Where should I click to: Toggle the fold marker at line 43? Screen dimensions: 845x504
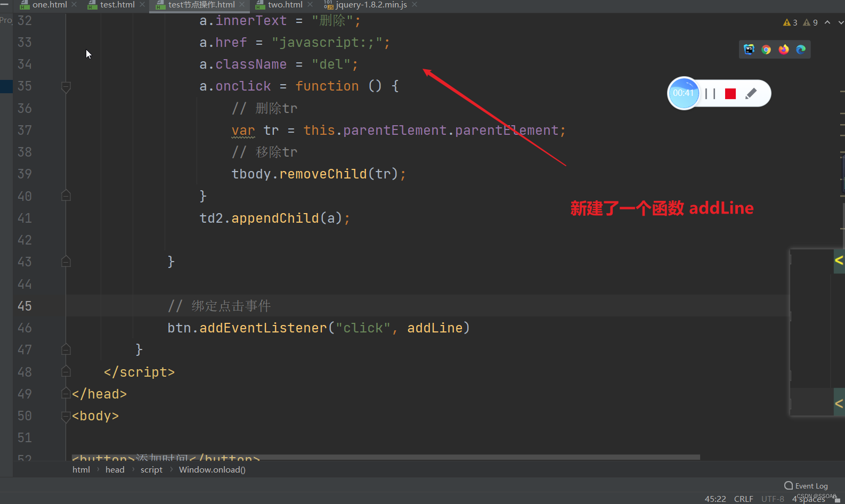tap(66, 262)
